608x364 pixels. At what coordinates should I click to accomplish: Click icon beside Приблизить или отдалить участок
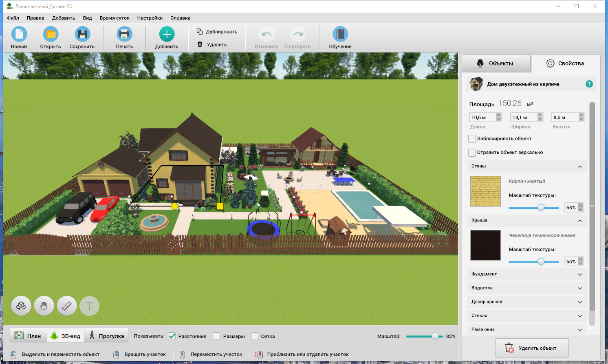(259, 355)
